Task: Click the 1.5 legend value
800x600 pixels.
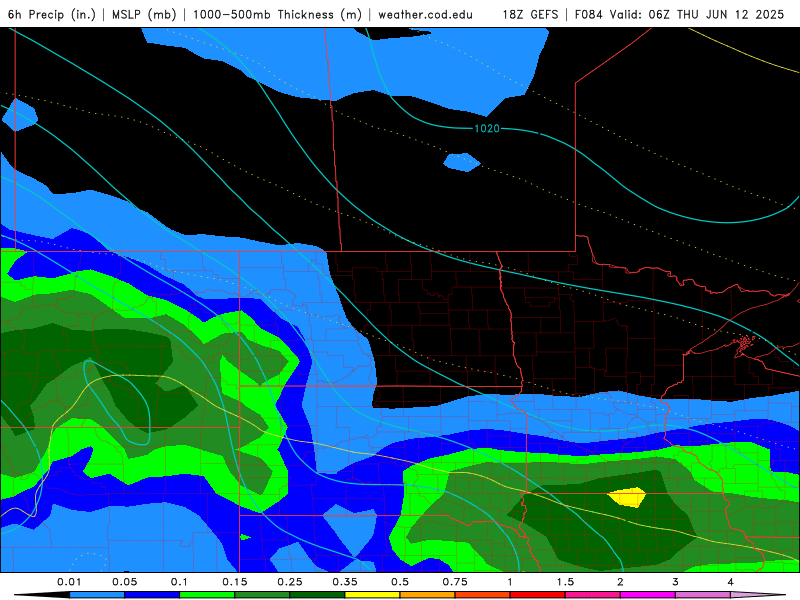Action: click(x=565, y=582)
